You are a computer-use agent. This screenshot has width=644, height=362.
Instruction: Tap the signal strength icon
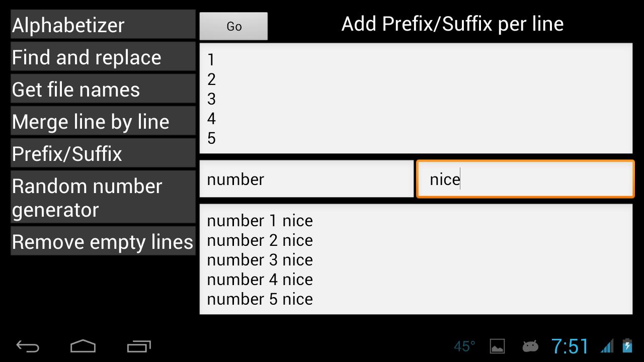(x=607, y=346)
